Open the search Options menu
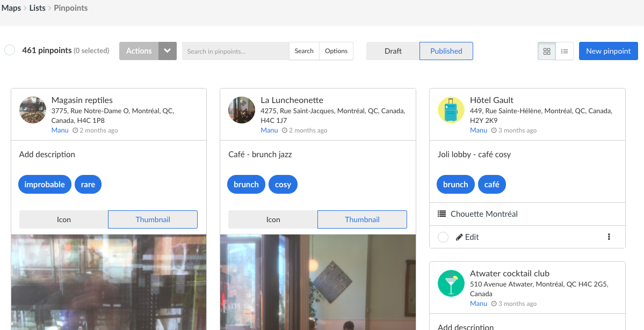644x330 pixels. point(336,50)
